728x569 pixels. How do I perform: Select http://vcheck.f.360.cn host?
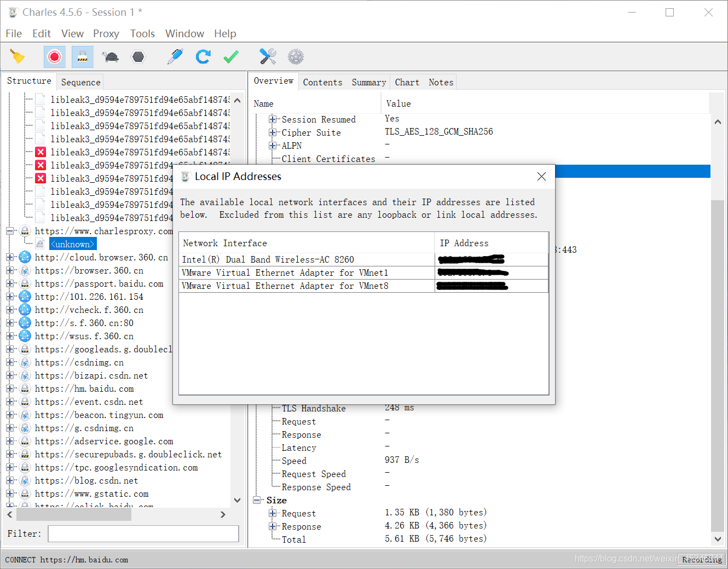pyautogui.click(x=89, y=310)
